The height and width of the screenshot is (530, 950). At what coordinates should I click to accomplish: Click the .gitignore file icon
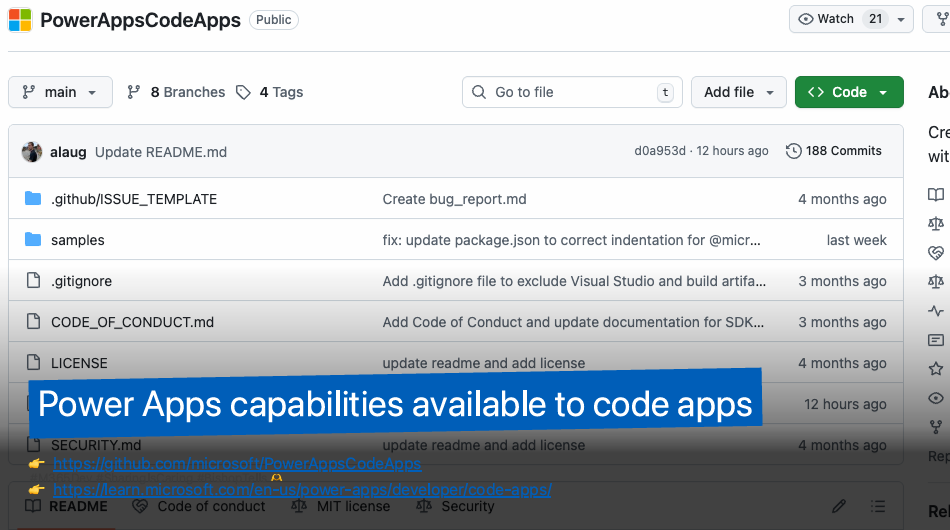(x=33, y=280)
